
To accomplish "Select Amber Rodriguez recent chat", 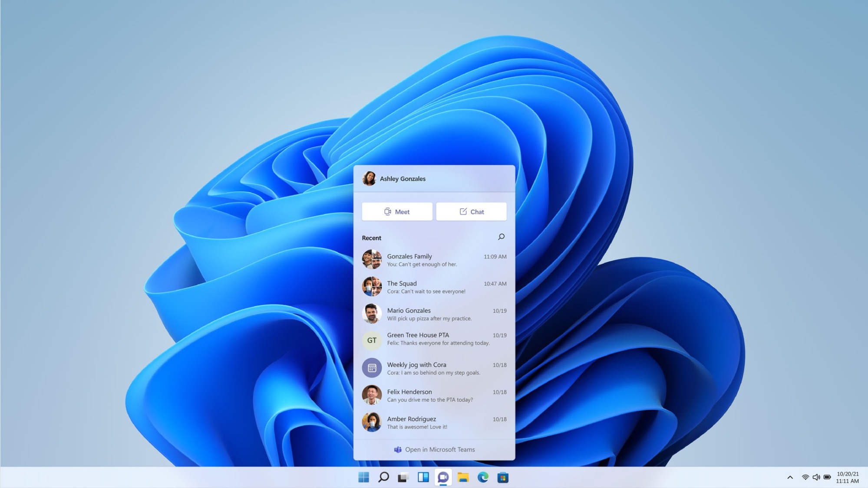I will [x=434, y=422].
